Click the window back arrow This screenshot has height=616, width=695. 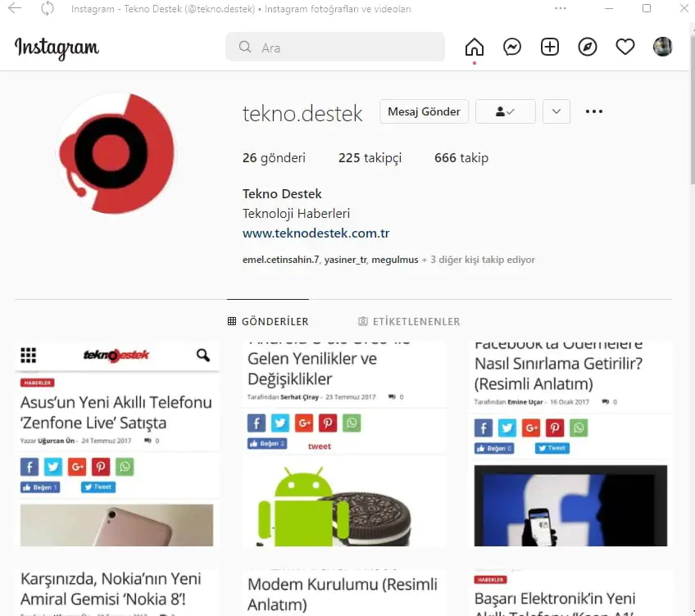coord(15,8)
